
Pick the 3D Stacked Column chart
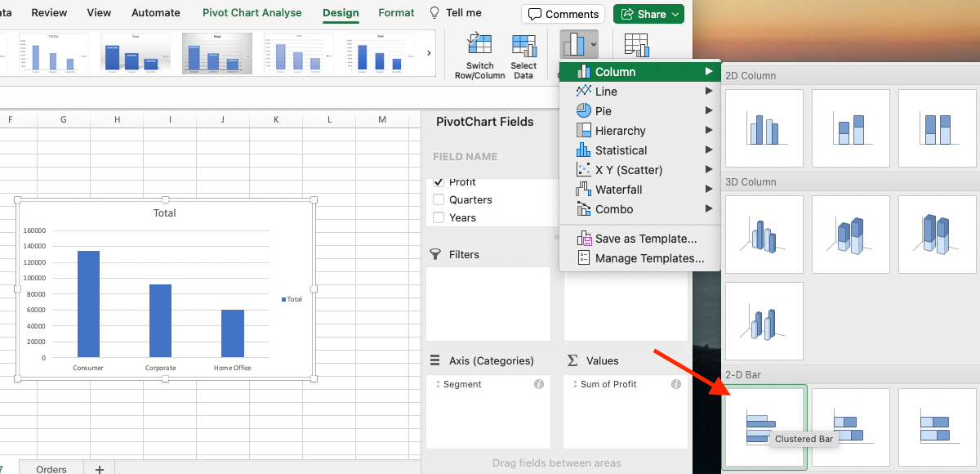851,235
